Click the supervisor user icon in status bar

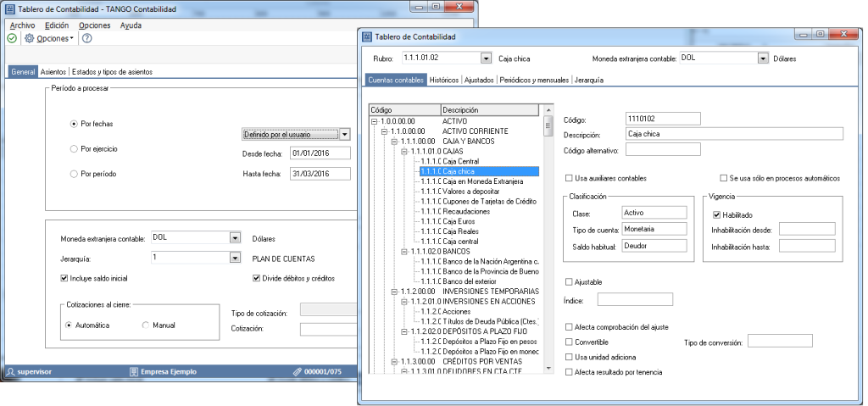tap(10, 371)
